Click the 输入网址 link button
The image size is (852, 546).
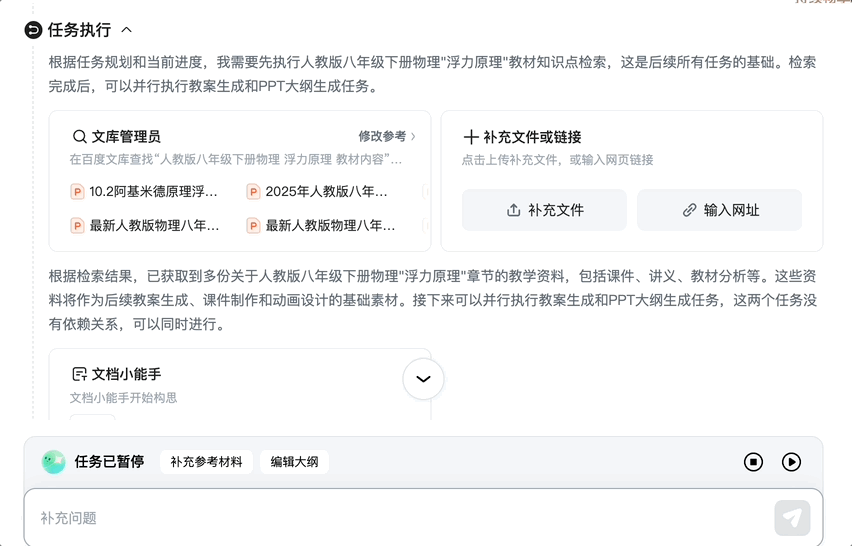(x=719, y=210)
